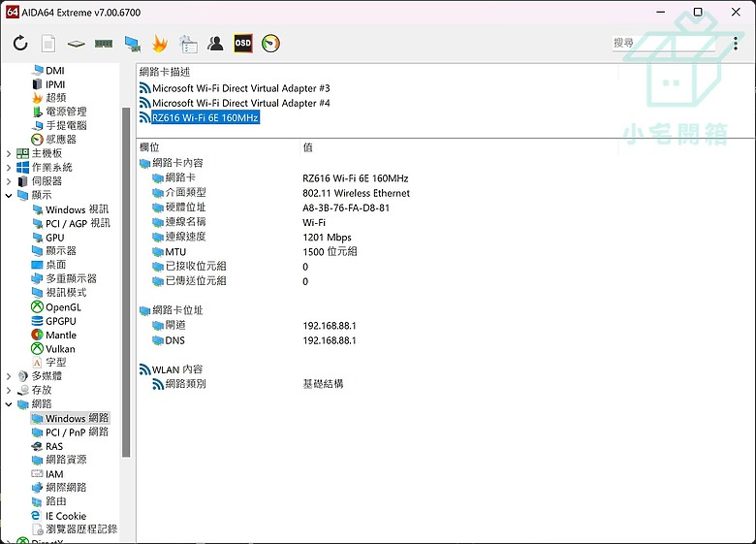This screenshot has height=544, width=756.
Task: Click the Refresh toolbar icon
Action: (x=20, y=44)
